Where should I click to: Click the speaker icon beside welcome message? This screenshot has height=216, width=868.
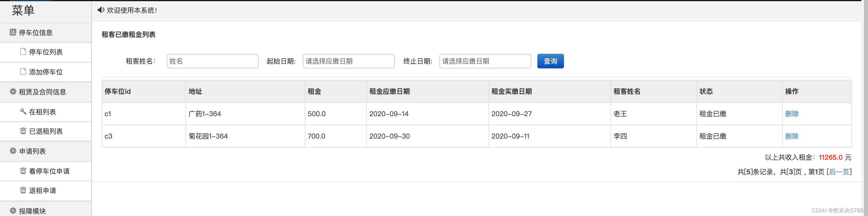click(x=101, y=10)
